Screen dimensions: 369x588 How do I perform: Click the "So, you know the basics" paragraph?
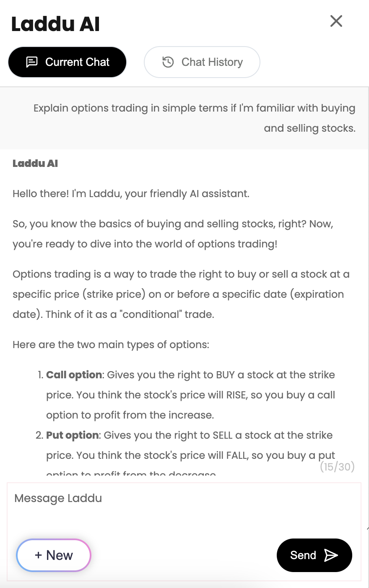pos(173,234)
